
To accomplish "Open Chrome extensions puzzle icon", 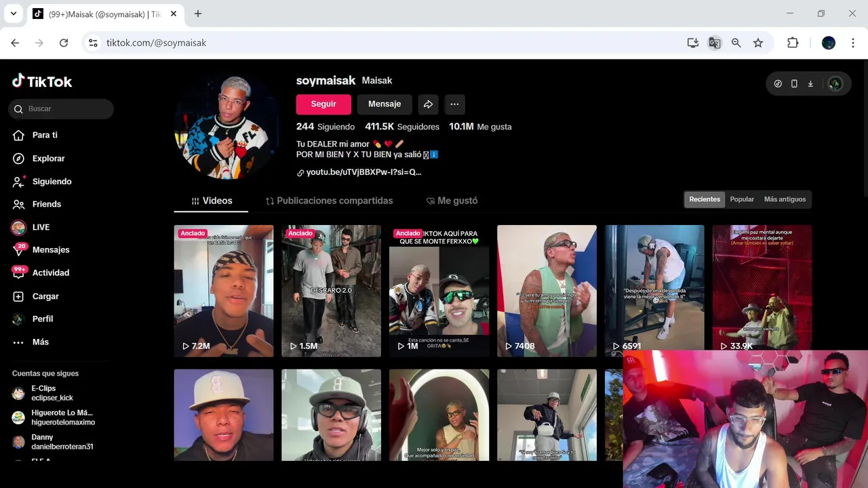I will point(793,43).
